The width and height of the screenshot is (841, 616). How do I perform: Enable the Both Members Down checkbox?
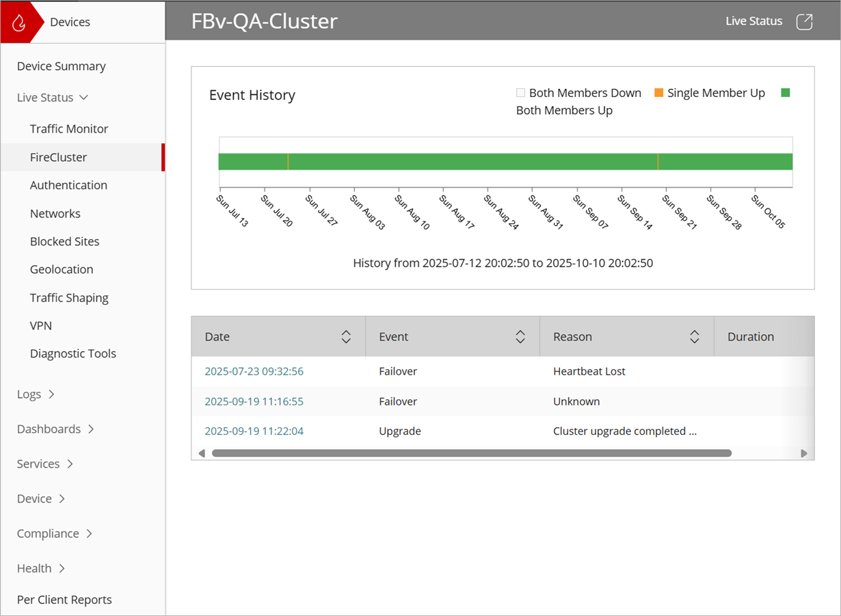[x=520, y=92]
